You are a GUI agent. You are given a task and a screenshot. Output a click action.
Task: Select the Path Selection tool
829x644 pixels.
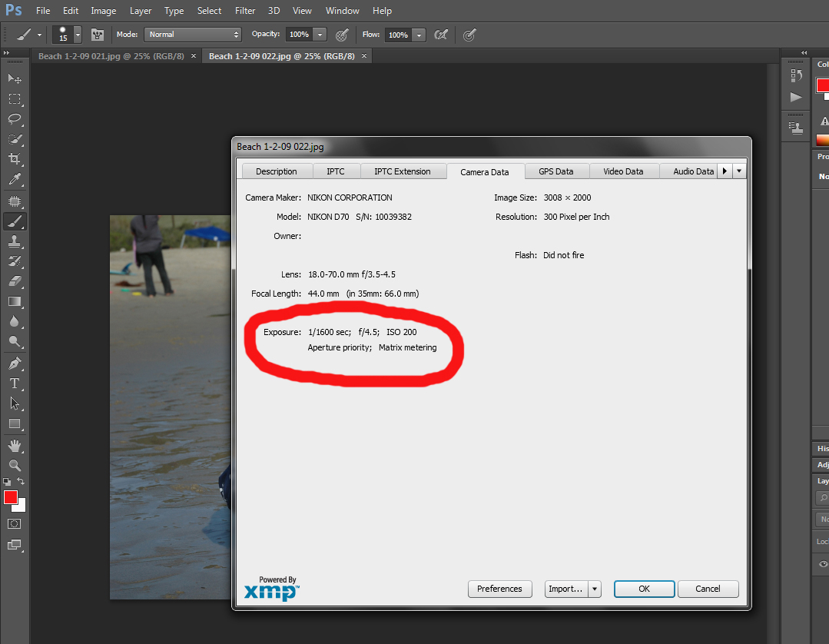[x=15, y=404]
